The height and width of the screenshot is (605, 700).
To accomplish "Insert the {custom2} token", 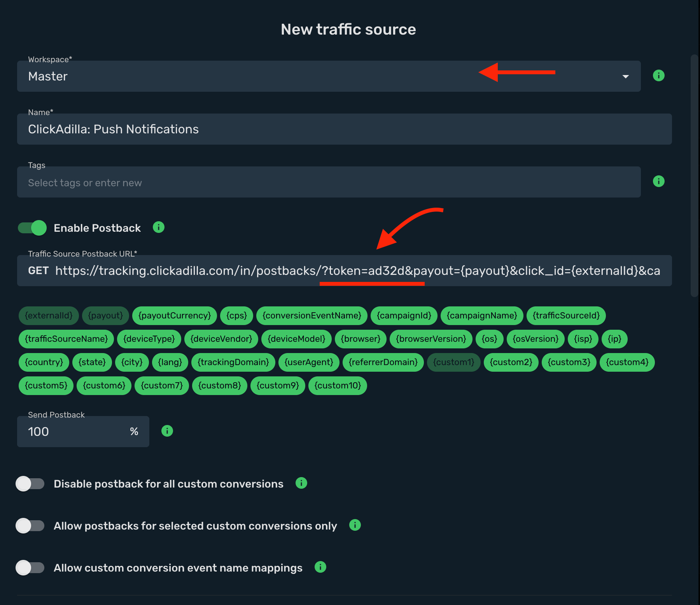I will pos(511,362).
